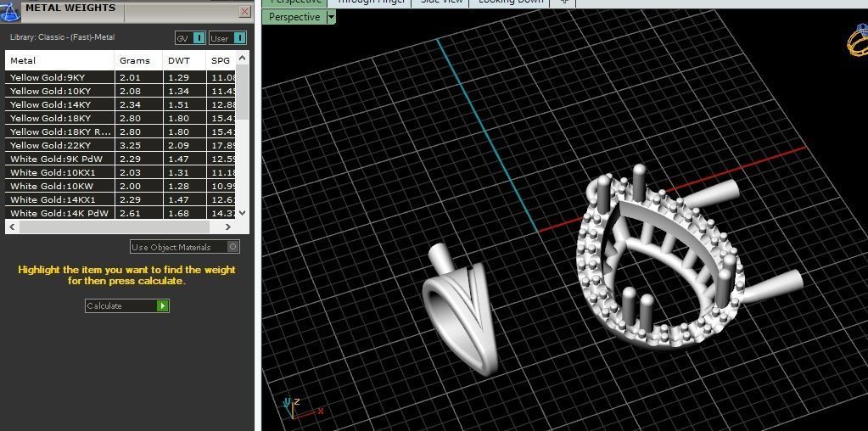Click the 2.09 DWT value for 22KY
The image size is (868, 431).
tap(179, 145)
